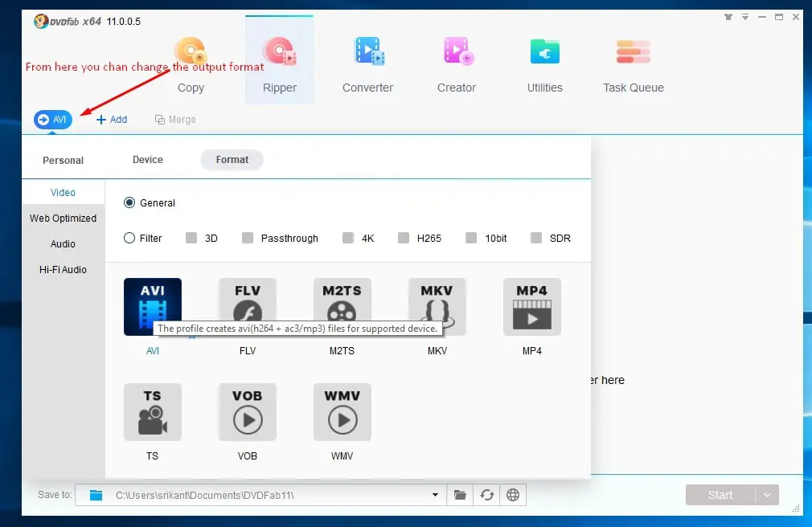Open the Copy module
Viewport: 812px width, 527px height.
[x=191, y=65]
